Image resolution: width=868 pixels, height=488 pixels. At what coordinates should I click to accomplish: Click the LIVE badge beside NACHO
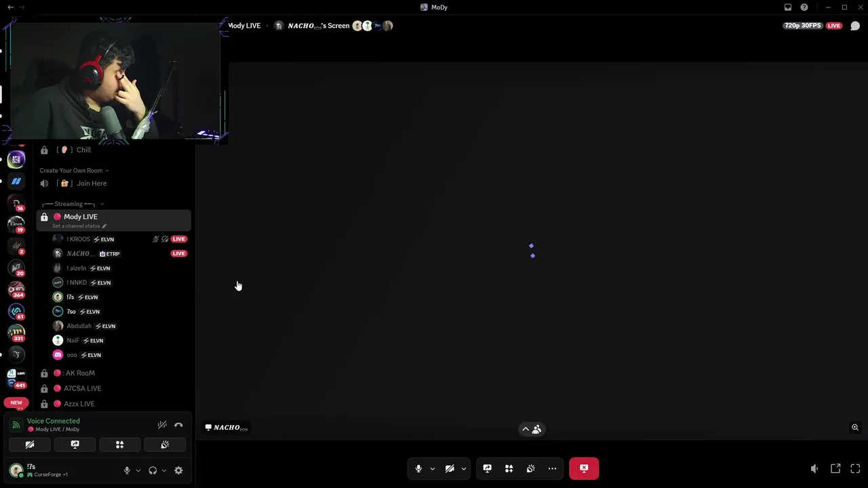(x=179, y=253)
